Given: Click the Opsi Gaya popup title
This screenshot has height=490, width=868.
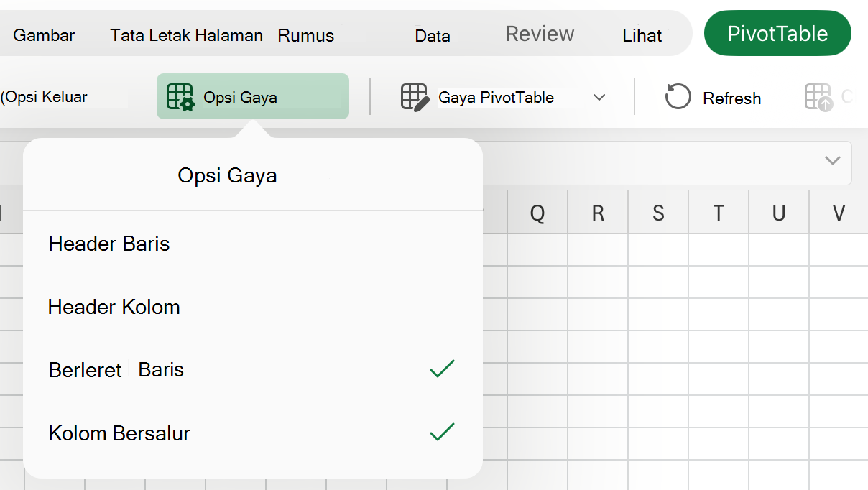Looking at the screenshot, I should (227, 175).
